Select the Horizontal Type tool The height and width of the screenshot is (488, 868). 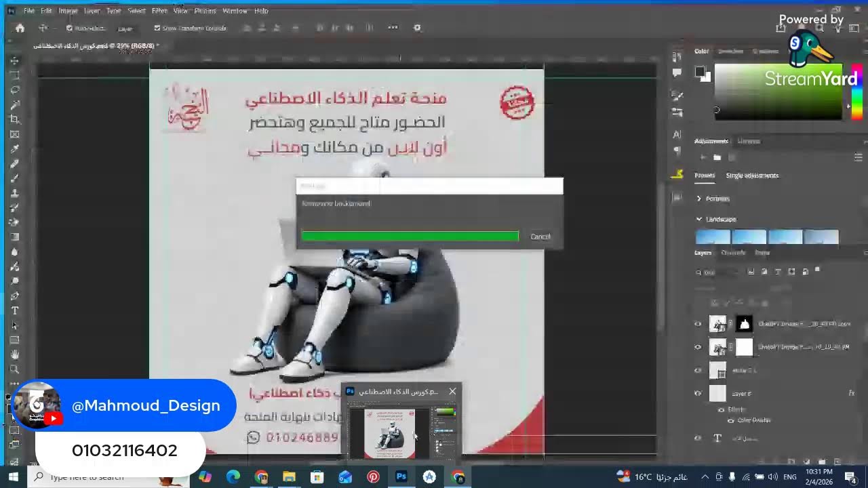(14, 310)
